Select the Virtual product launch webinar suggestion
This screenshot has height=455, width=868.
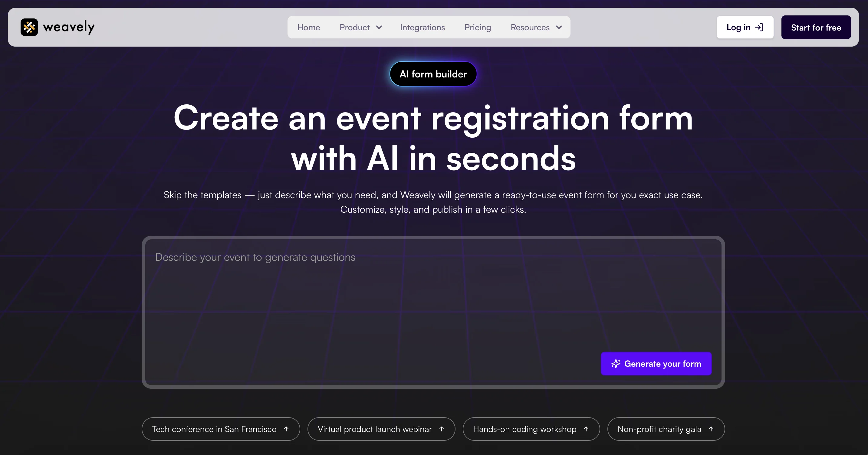374,429
